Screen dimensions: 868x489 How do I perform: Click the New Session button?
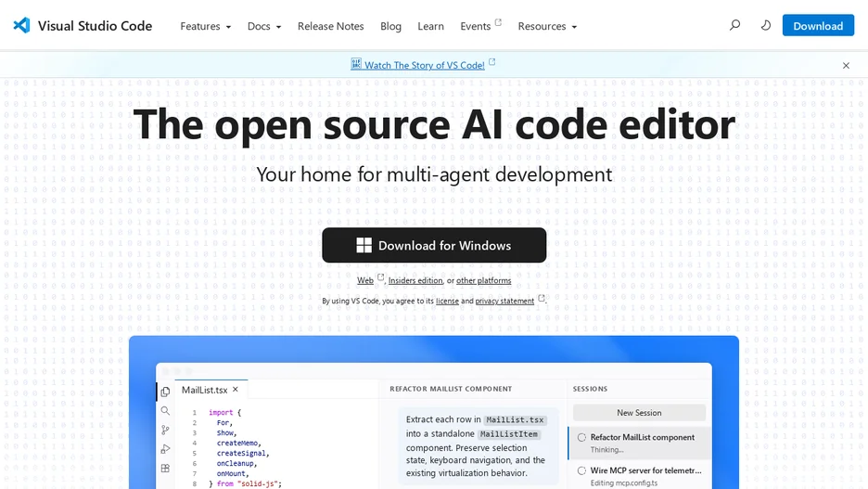click(639, 413)
